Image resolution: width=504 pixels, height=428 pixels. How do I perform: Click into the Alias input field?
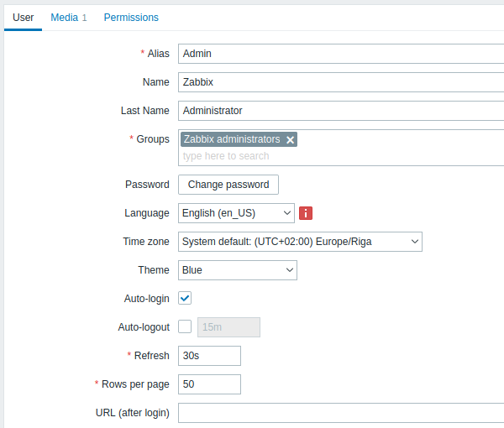(340, 54)
